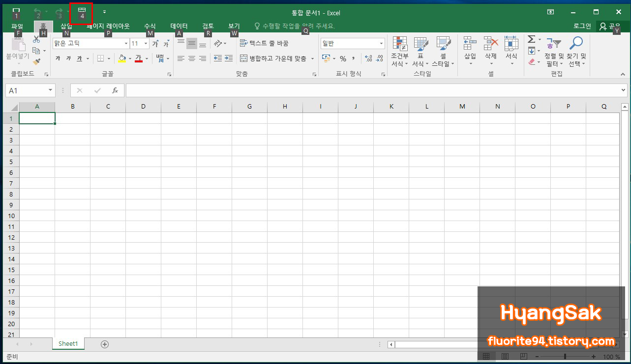The height and width of the screenshot is (364, 631).
Task: Switch to the 수식 tab
Action: click(150, 26)
